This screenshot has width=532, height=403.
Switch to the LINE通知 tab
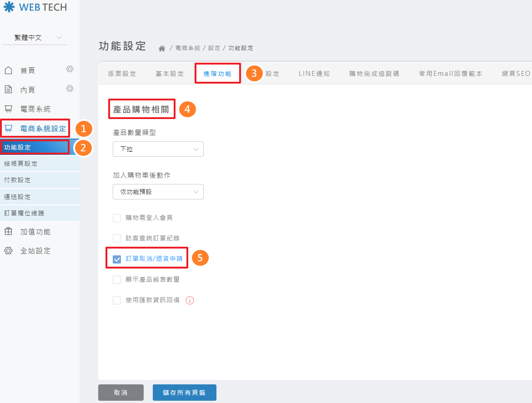point(314,74)
